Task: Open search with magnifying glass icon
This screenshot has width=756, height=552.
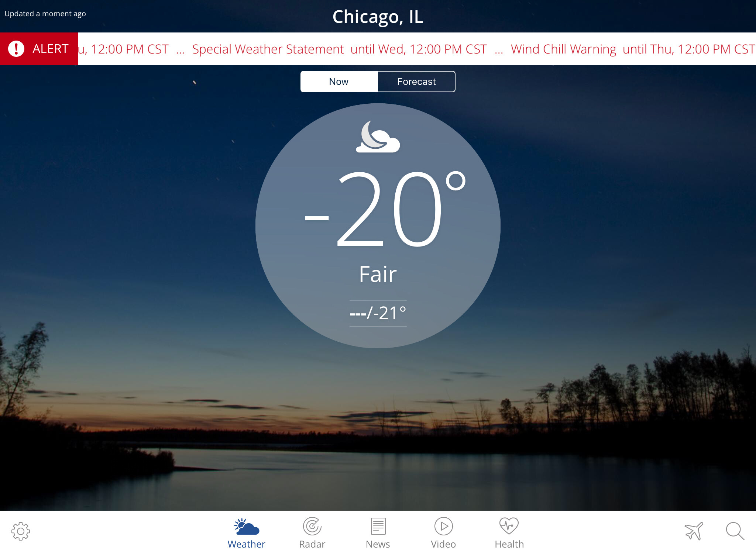Action: click(735, 531)
